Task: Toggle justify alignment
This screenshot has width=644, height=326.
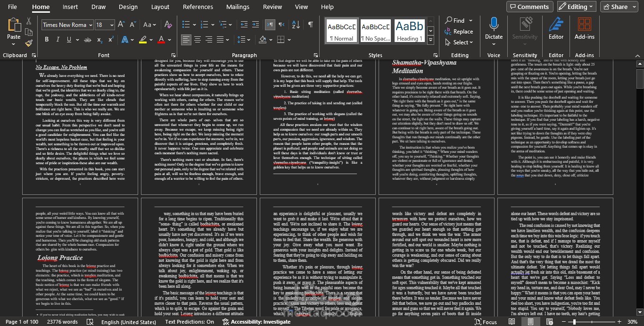Action: (220, 40)
